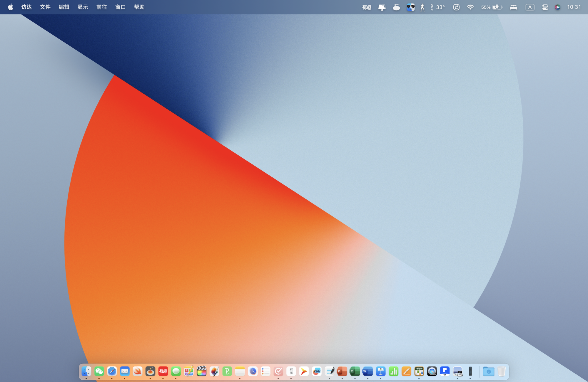Launch Pixelmator Pro from the Dock

pos(214,371)
